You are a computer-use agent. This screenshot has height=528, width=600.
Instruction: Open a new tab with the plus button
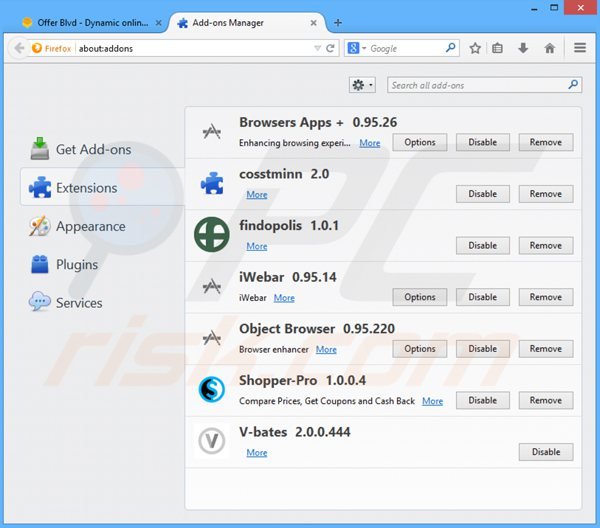[x=338, y=23]
